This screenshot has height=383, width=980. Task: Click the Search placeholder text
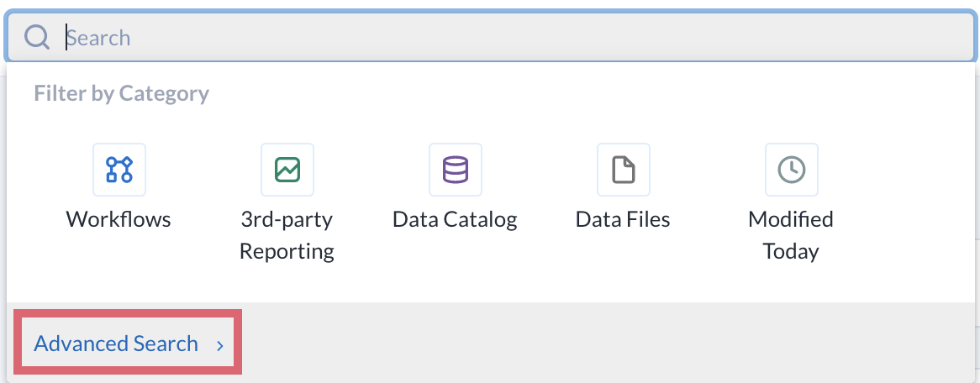pos(98,38)
